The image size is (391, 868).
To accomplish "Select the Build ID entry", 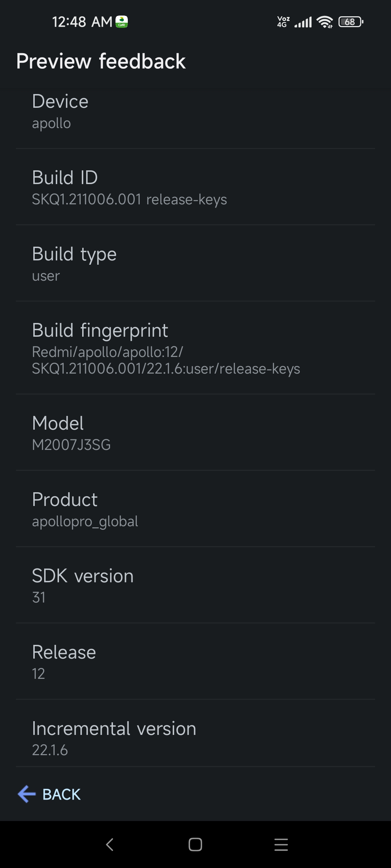I will [x=195, y=187].
